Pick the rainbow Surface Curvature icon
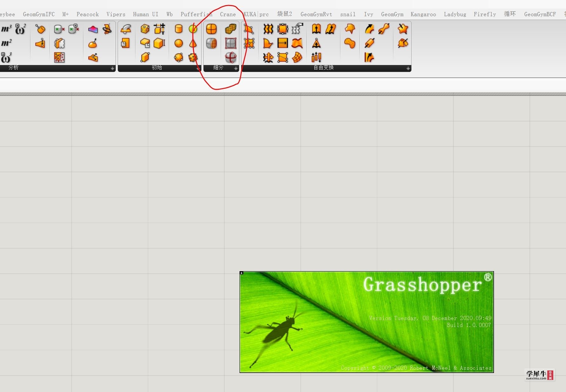Image resolution: width=566 pixels, height=392 pixels. pos(93,29)
